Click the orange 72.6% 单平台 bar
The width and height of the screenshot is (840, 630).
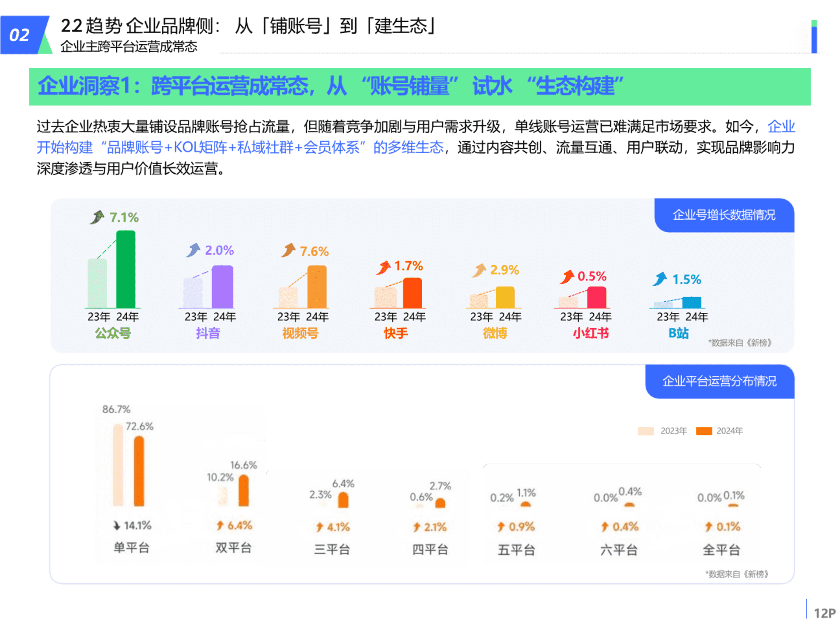point(139,470)
